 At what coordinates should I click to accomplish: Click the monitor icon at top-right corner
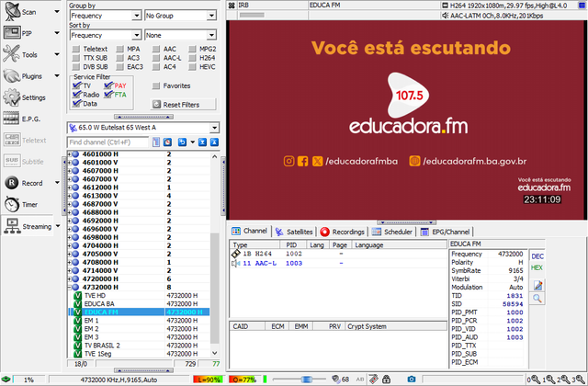pyautogui.click(x=582, y=6)
